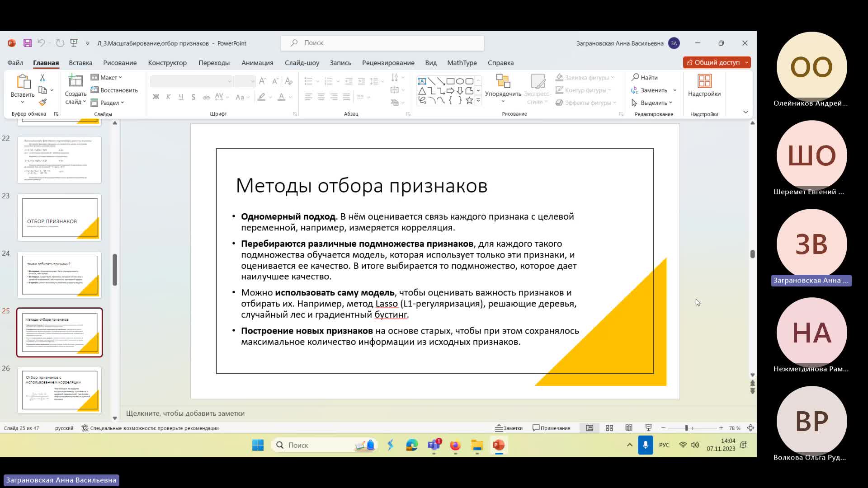Click zoom slider handle in status bar
The height and width of the screenshot is (488, 868).
click(686, 428)
